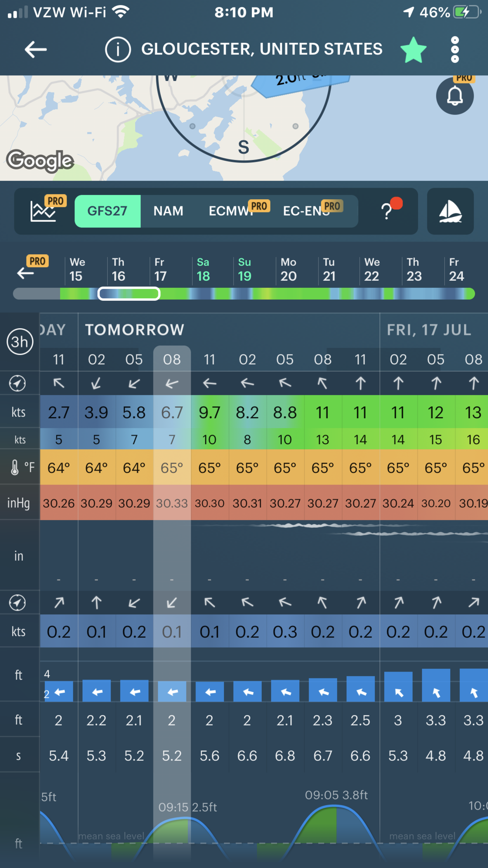The image size is (488, 868).
Task: Toggle the 3h forecast step interval
Action: 20,342
